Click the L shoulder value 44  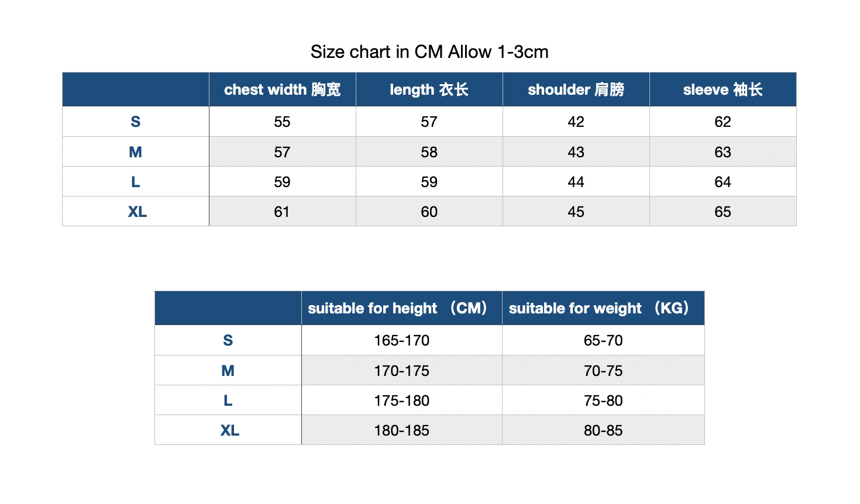point(576,182)
